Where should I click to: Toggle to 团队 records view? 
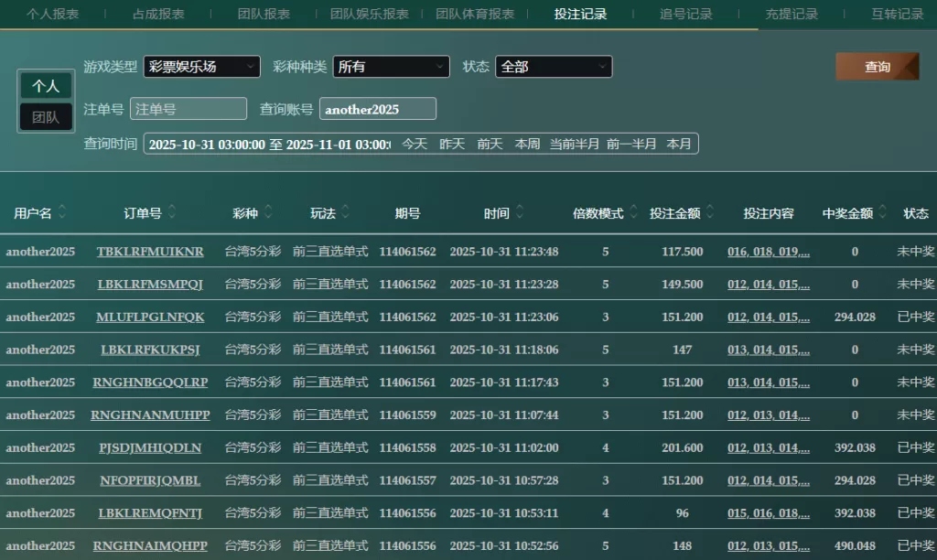[x=46, y=117]
